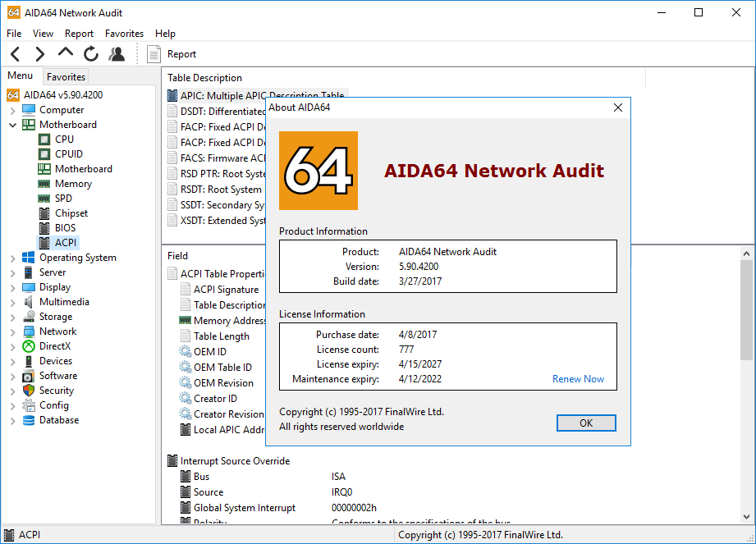Image resolution: width=756 pixels, height=544 pixels.
Task: Expand the Network tree node
Action: (x=12, y=332)
